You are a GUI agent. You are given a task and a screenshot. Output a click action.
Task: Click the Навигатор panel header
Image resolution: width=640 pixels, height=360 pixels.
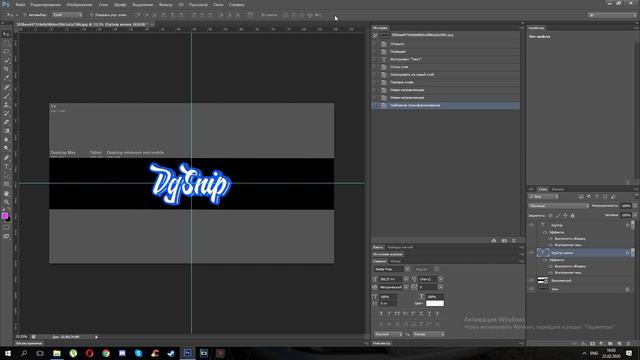(382, 343)
